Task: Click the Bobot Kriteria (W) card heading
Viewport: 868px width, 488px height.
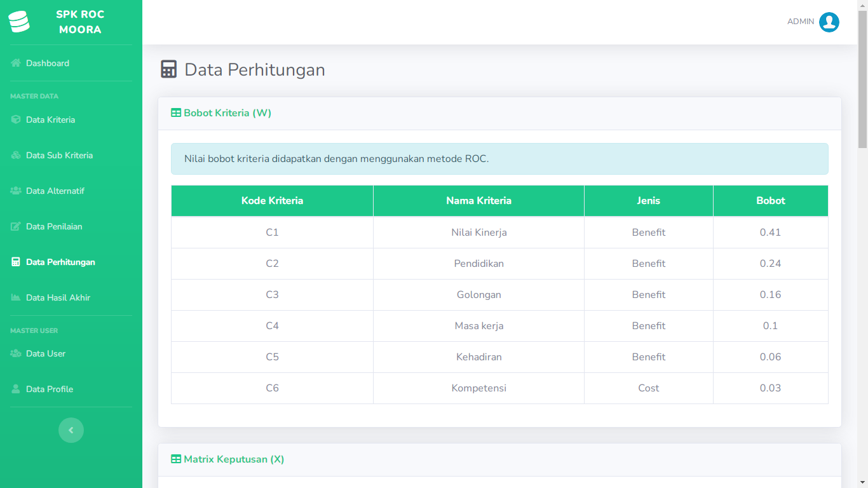Action: (x=227, y=113)
